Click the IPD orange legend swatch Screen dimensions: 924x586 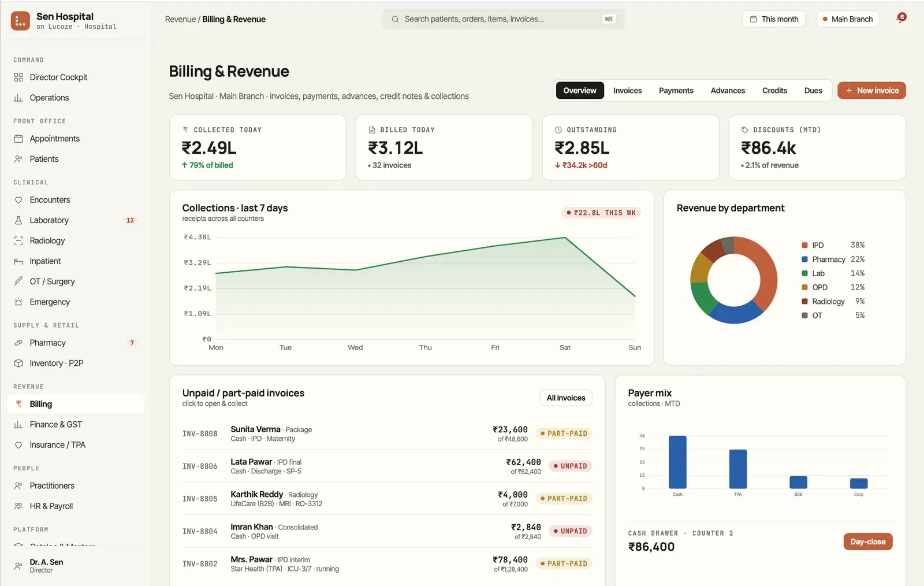coord(804,245)
